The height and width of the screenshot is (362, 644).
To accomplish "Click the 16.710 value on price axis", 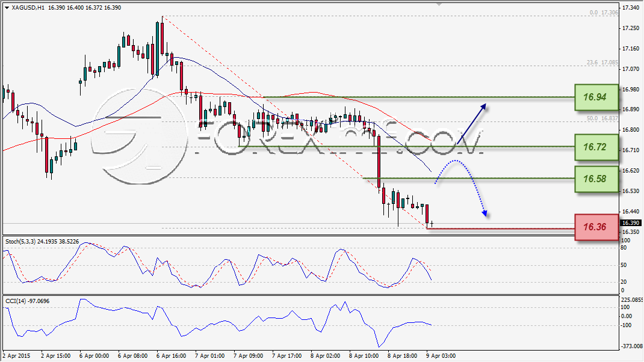I will point(631,150).
